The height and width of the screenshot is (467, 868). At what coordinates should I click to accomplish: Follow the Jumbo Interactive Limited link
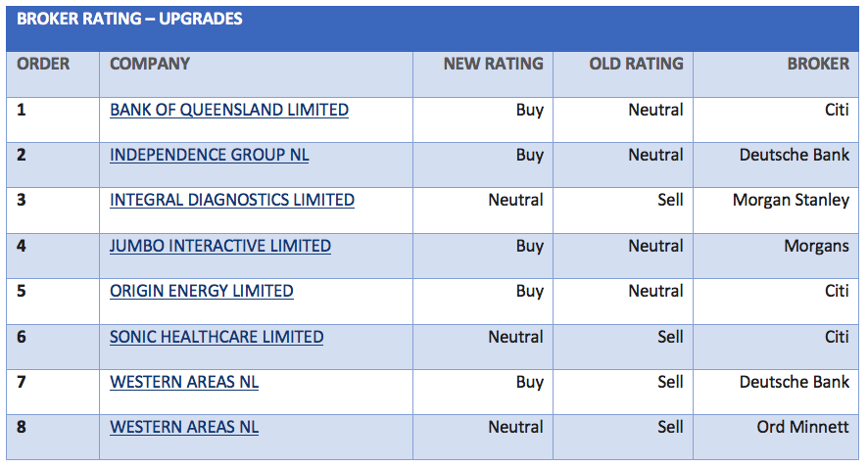click(219, 246)
